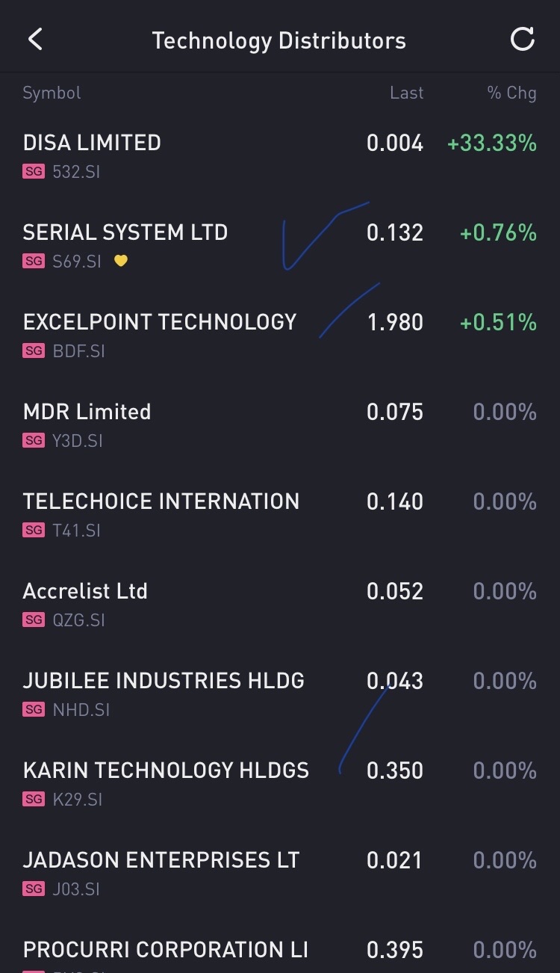Open MDR Limited stock page
560x973 pixels.
click(x=87, y=412)
